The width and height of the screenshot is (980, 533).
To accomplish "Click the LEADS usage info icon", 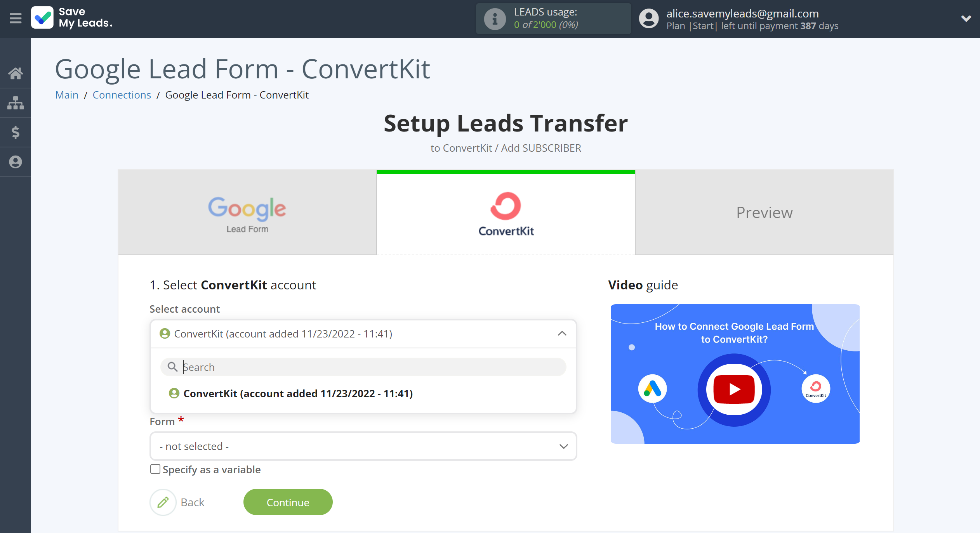I will click(493, 18).
